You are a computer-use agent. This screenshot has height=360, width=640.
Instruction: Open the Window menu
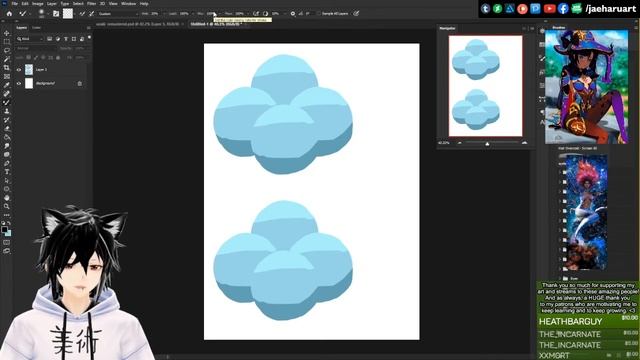[x=128, y=4]
